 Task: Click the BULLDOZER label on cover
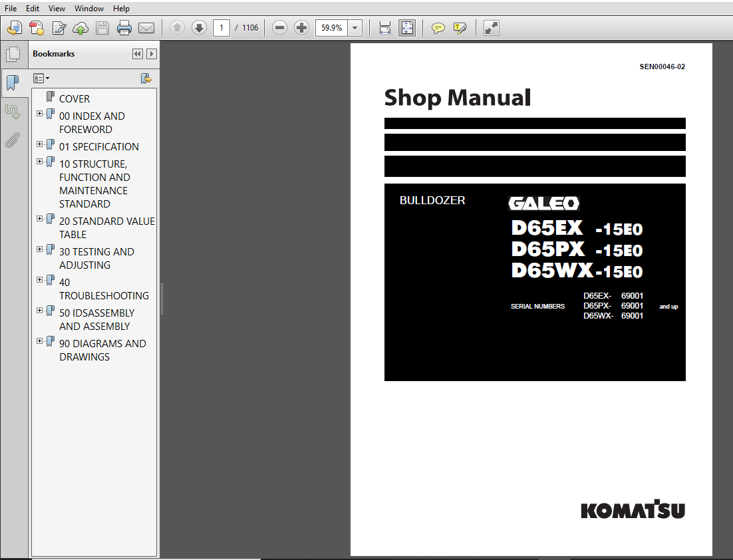432,201
